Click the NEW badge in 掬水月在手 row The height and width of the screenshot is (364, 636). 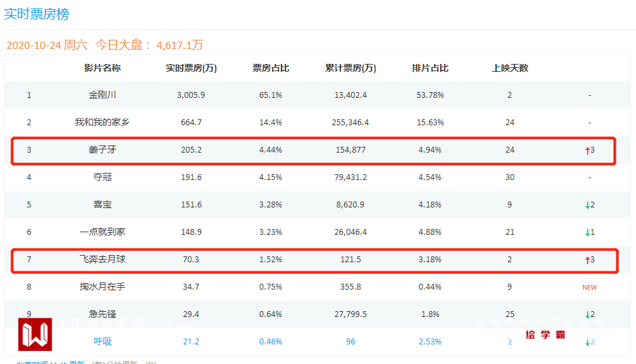tap(590, 288)
